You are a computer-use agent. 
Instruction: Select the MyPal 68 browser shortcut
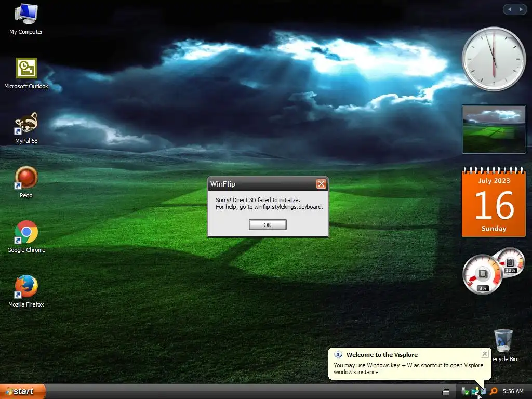[x=26, y=128]
